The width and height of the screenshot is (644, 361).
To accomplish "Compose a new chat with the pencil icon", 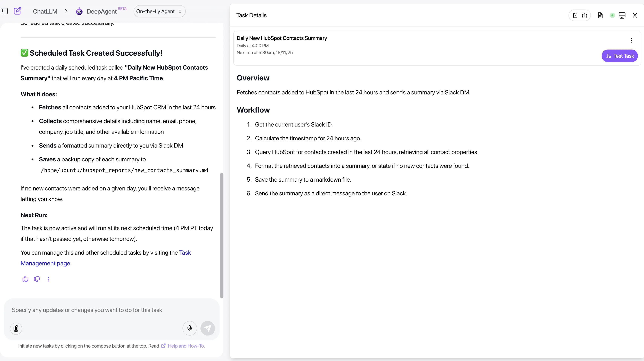I will pyautogui.click(x=18, y=11).
